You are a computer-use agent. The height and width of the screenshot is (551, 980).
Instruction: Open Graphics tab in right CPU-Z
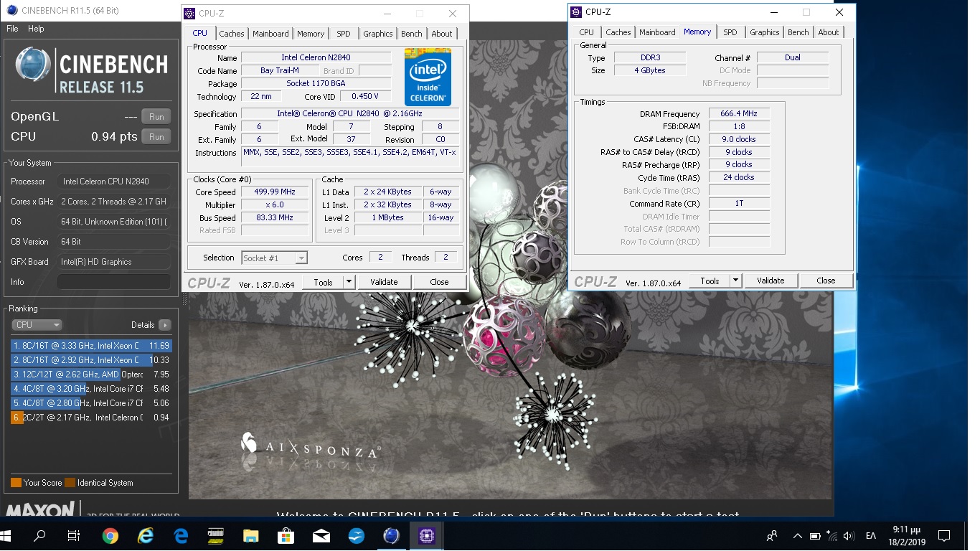coord(765,32)
